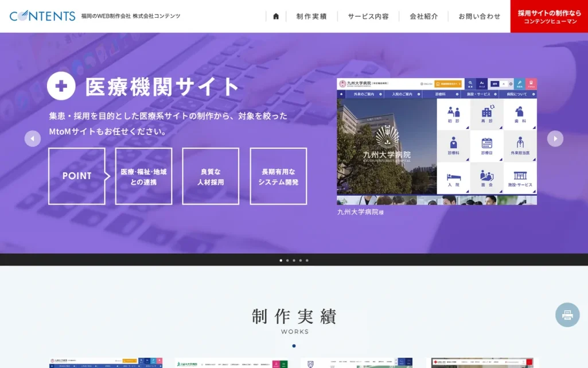588x368 pixels.
Task: Click the 面会 icon in preview
Action: pos(487,179)
